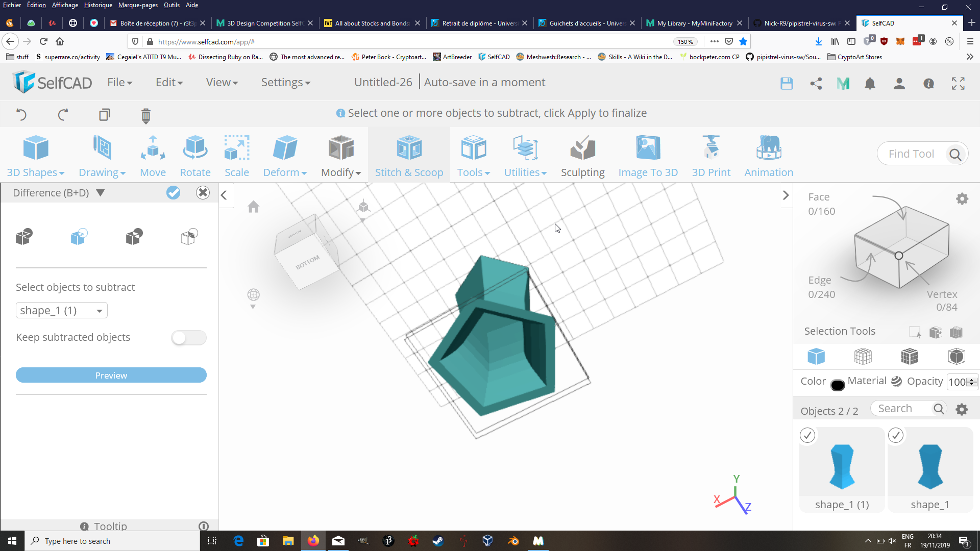This screenshot has height=551, width=980.
Task: Select whole object selection mode cube
Action: (816, 356)
